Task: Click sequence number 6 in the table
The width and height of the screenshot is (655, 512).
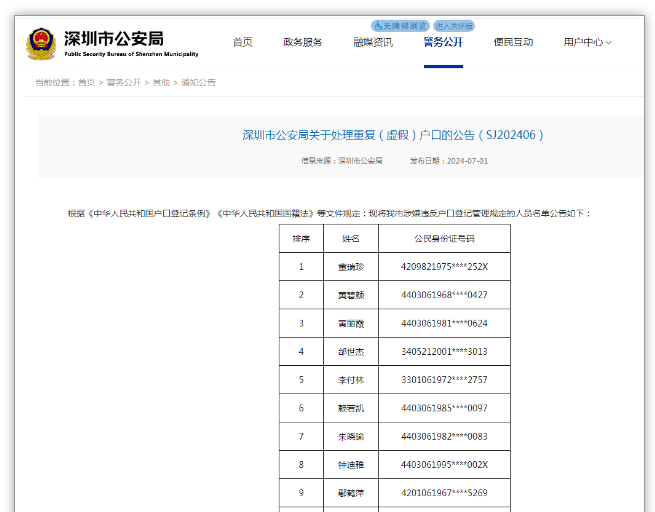Action: 301,408
